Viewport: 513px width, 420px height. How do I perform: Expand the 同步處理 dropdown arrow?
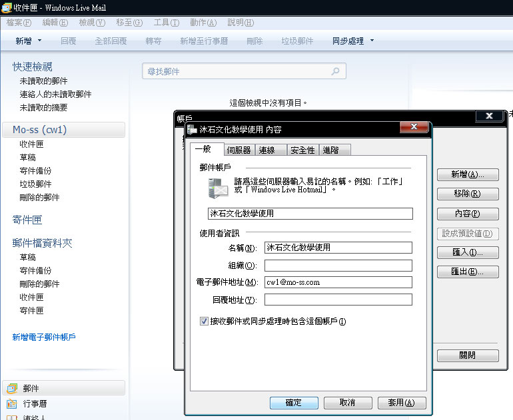(x=372, y=41)
